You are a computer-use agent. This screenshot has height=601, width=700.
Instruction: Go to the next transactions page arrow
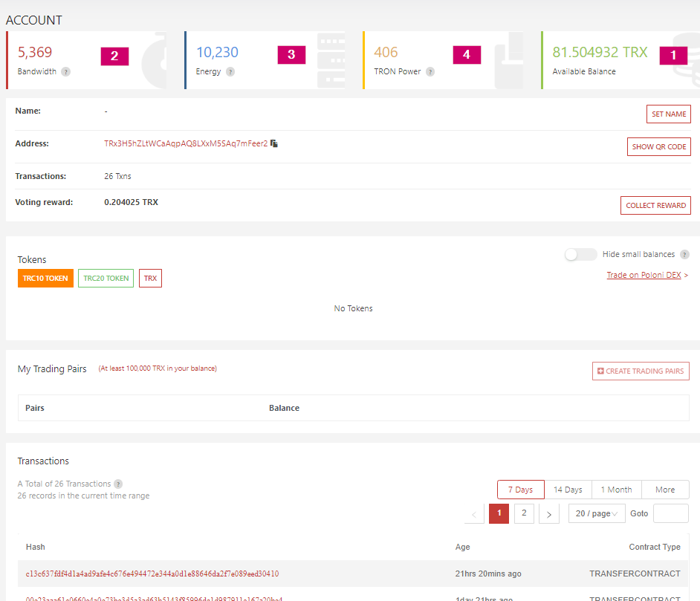pyautogui.click(x=549, y=513)
